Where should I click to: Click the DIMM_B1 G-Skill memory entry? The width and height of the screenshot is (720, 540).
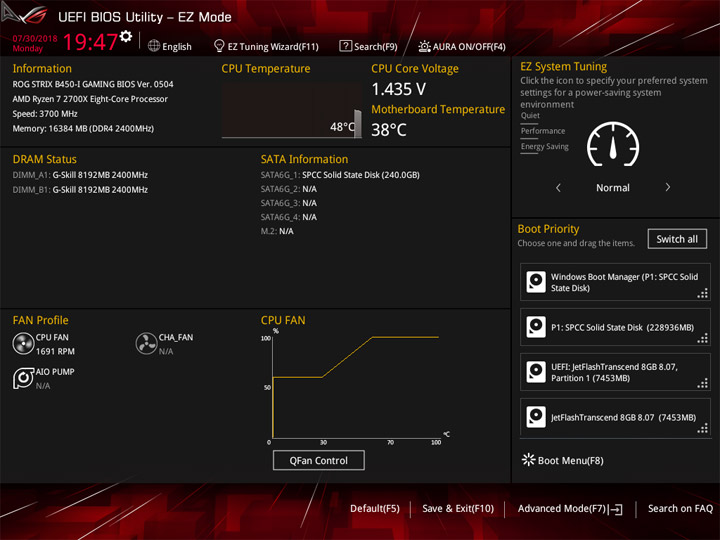coord(80,190)
